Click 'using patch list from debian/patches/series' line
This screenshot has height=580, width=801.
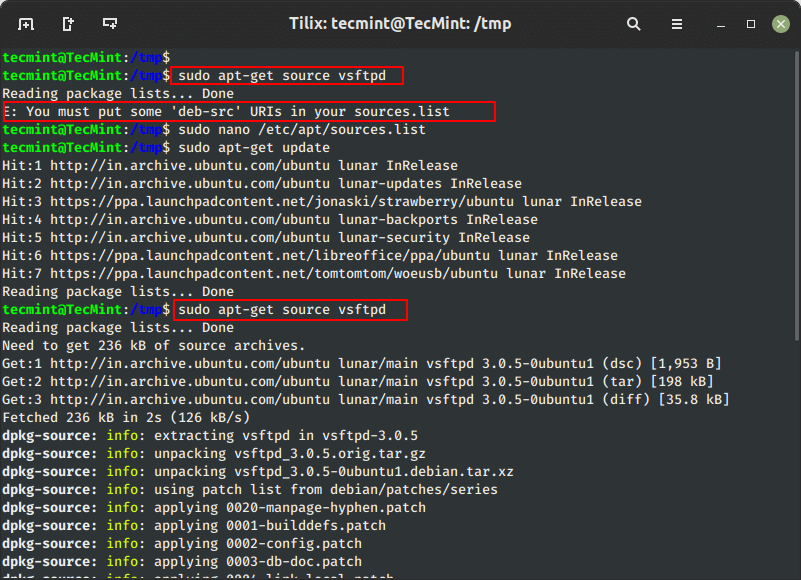(x=250, y=490)
